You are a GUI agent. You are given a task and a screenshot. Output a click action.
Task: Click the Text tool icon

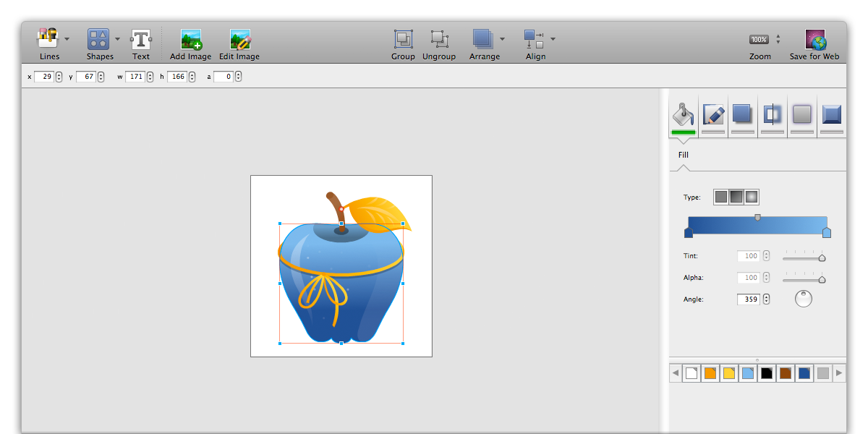point(140,39)
